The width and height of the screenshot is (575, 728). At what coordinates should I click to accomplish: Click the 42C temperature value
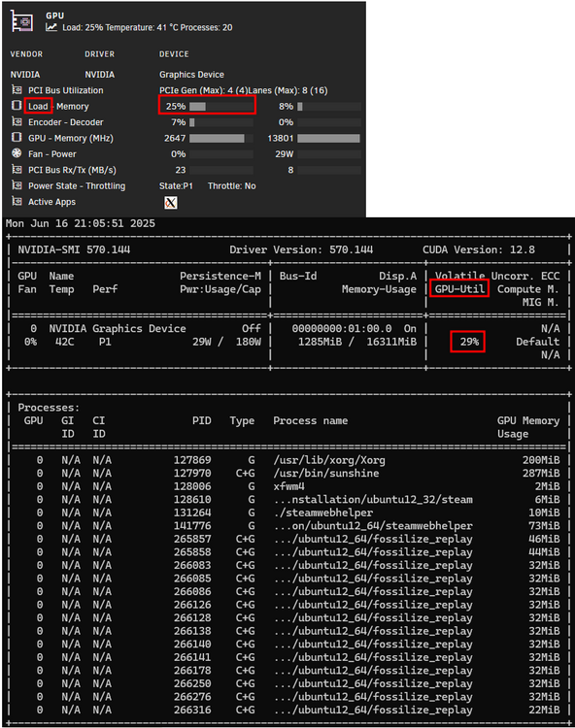coord(64,342)
